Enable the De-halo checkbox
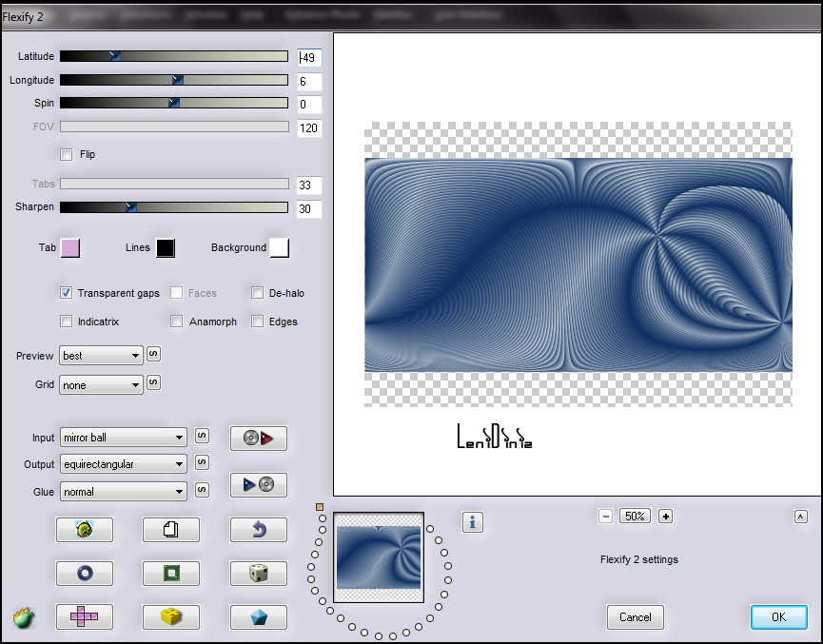 pos(257,293)
